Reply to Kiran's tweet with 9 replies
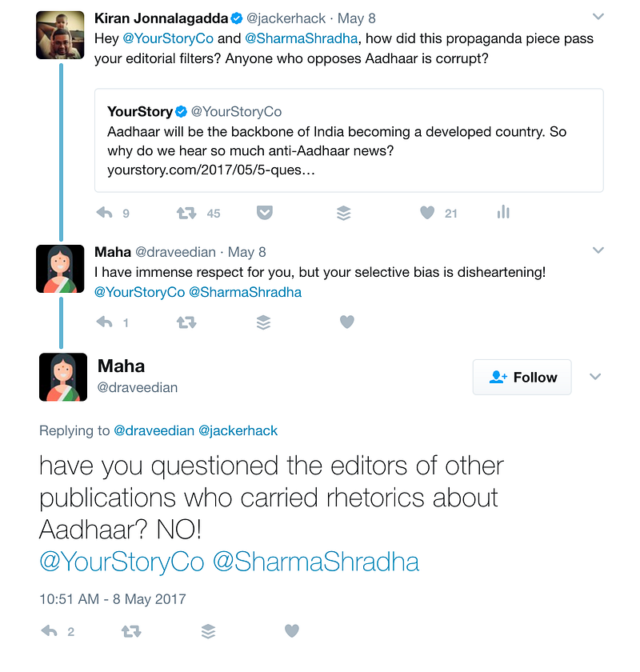Screen dimensions: 640x672 tap(104, 213)
